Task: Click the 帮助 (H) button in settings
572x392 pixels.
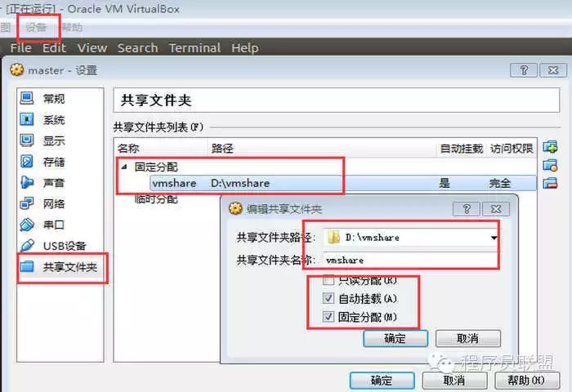Action: coord(527,381)
